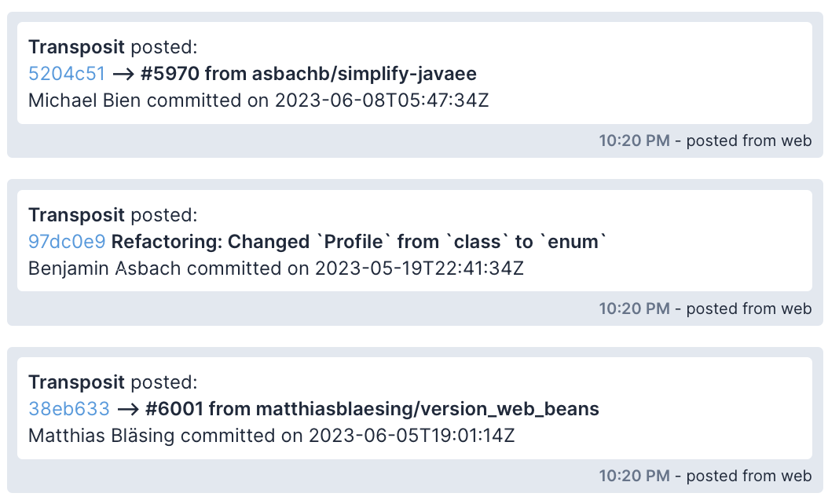Click "posted from web" under the Michael Bien message
The width and height of the screenshot is (828, 504).
[749, 141]
